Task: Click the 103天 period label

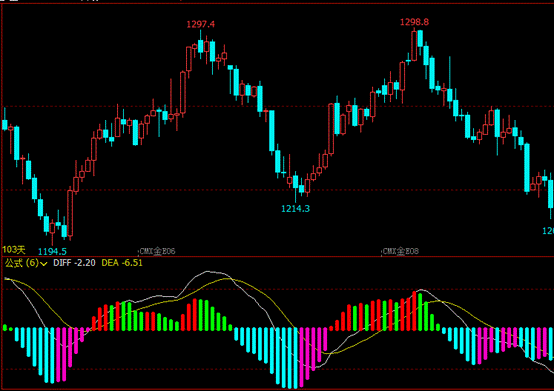Action: click(x=14, y=250)
